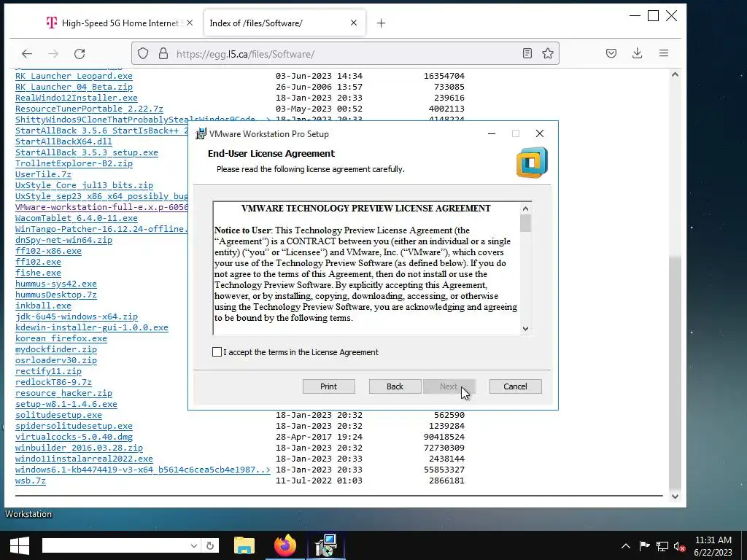Open TrollnetExplorer-B2.zip link
747x560 pixels.
pos(74,163)
